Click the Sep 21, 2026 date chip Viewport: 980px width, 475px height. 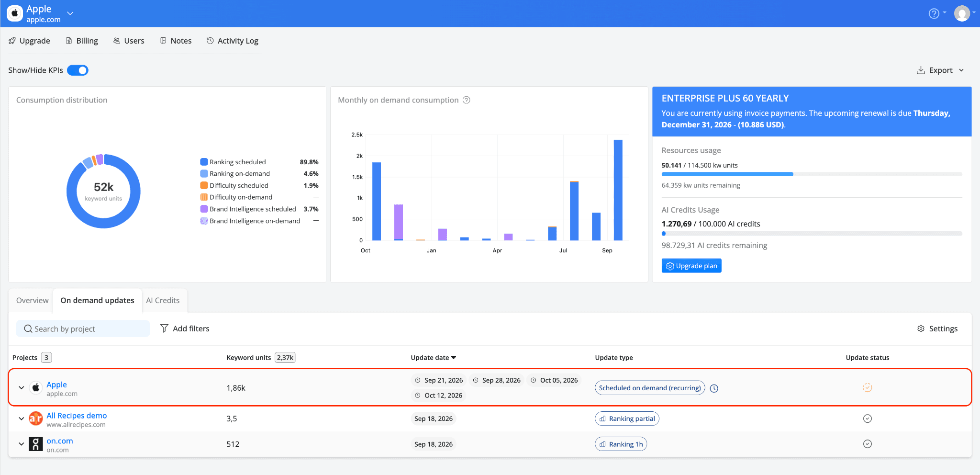click(x=439, y=380)
